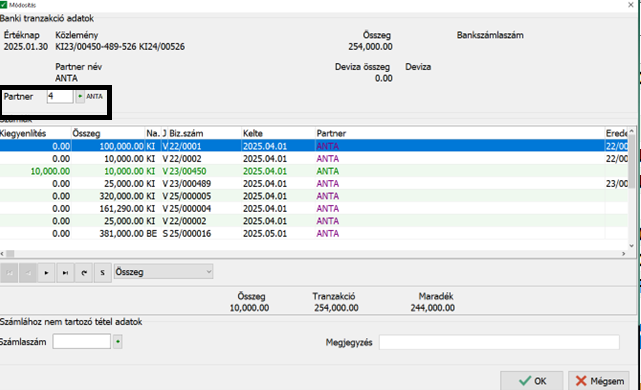Confirm with the OK button
Image resolution: width=641 pixels, height=390 pixels.
[x=532, y=381]
